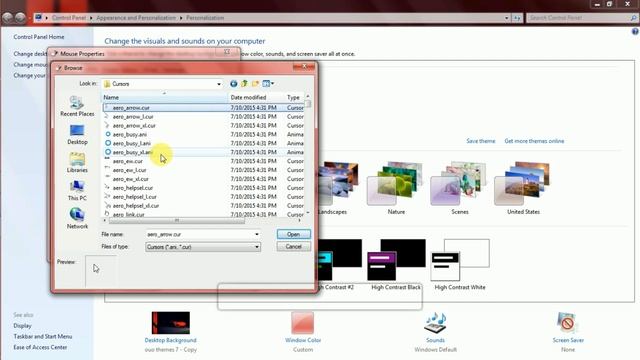Click the aero_busy.ani file icon
The image size is (640, 360).
click(x=108, y=134)
